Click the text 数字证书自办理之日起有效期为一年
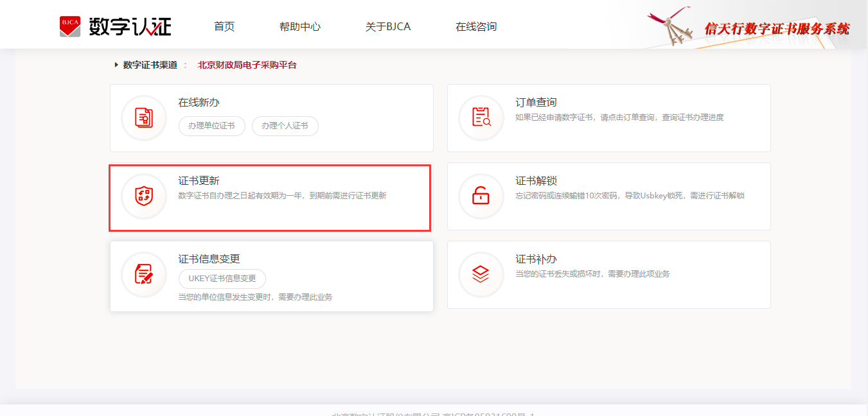The image size is (868, 416). (240, 196)
